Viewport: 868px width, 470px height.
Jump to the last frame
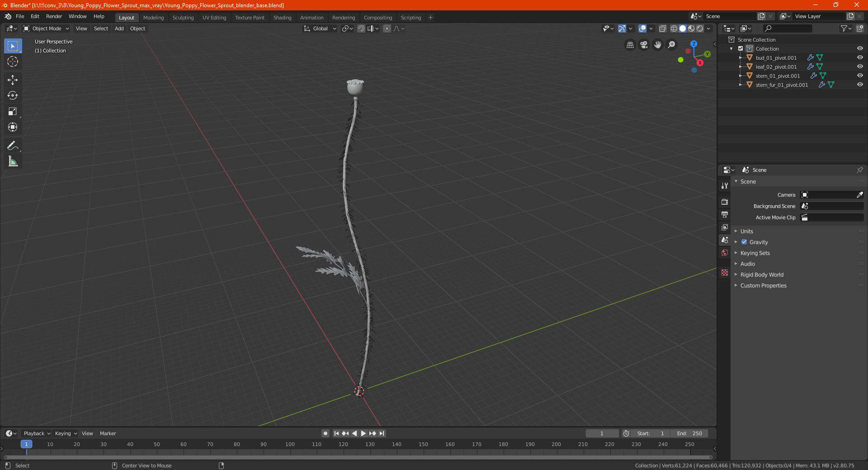(x=382, y=433)
